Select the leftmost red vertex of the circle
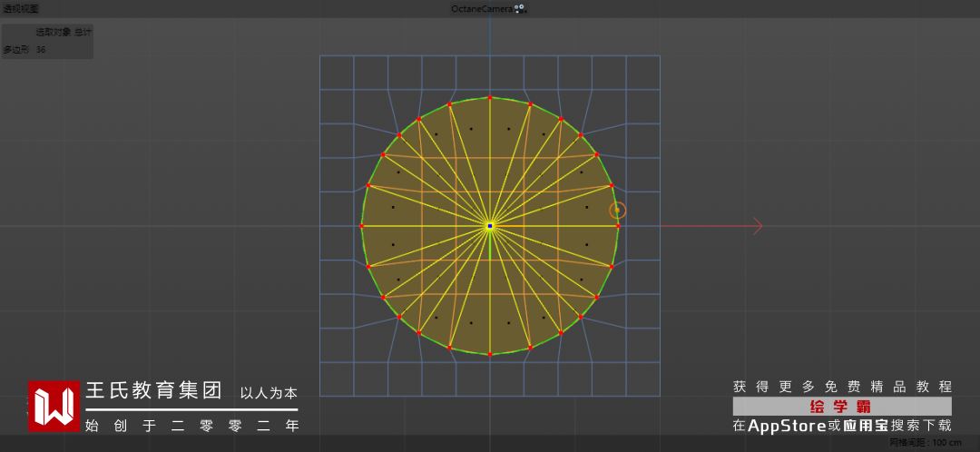This screenshot has height=452, width=980. [362, 226]
